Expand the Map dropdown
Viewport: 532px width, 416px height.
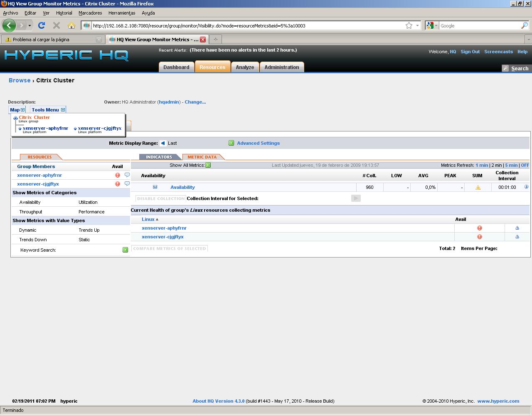(x=17, y=110)
